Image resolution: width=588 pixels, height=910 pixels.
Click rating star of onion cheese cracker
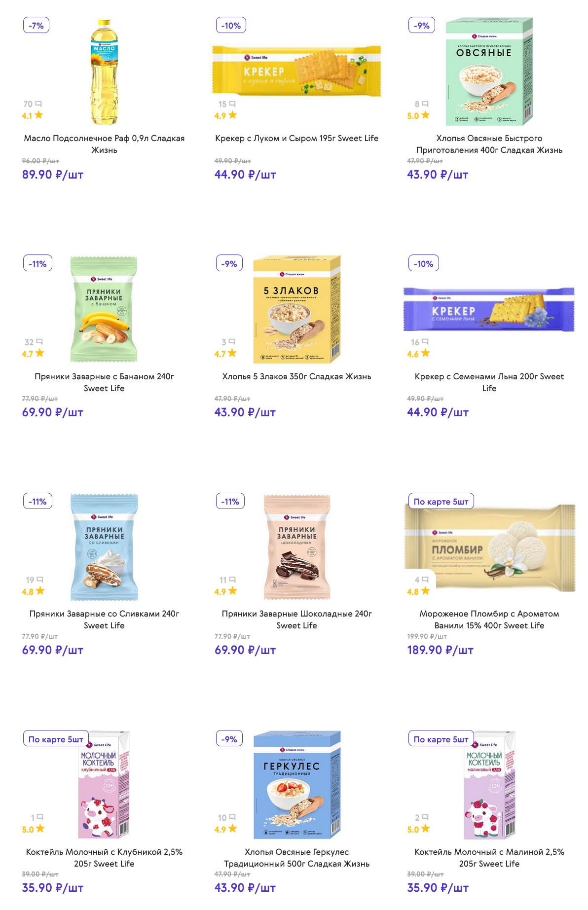(x=232, y=115)
